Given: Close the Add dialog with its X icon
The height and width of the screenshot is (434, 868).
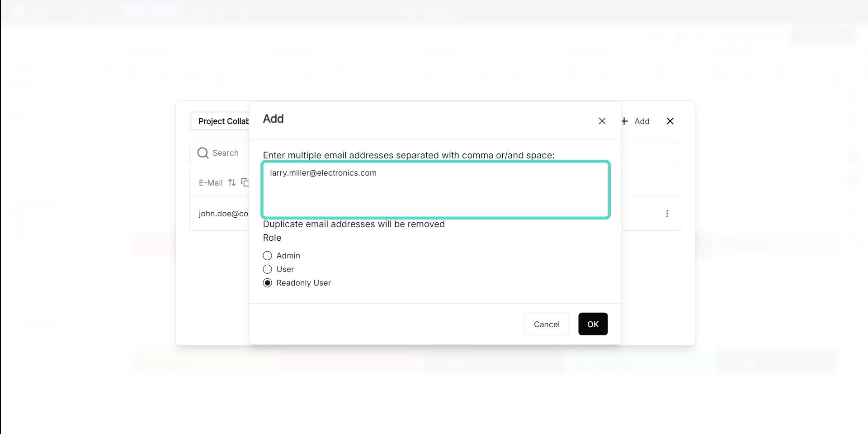Looking at the screenshot, I should (602, 121).
